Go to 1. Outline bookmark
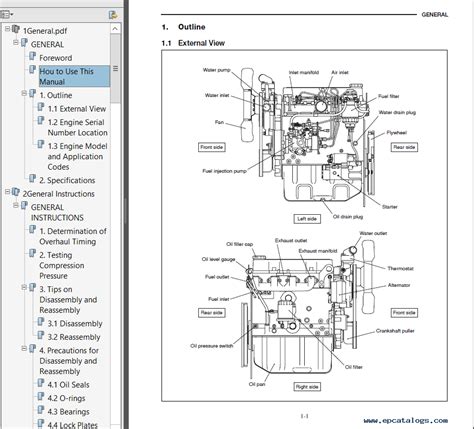The image size is (474, 429). click(56, 95)
